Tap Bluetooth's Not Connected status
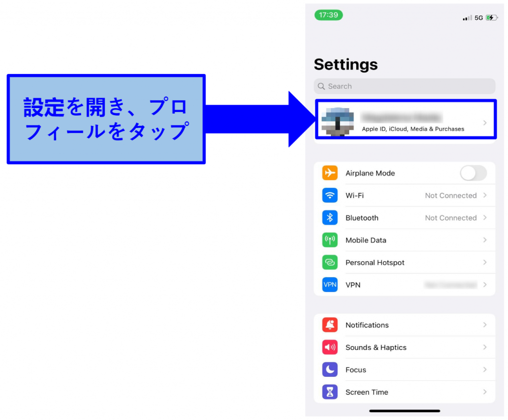The image size is (508, 420). (x=450, y=218)
